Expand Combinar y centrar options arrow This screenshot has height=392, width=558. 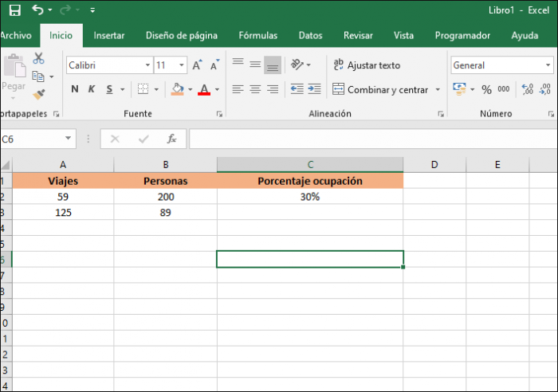click(x=438, y=90)
